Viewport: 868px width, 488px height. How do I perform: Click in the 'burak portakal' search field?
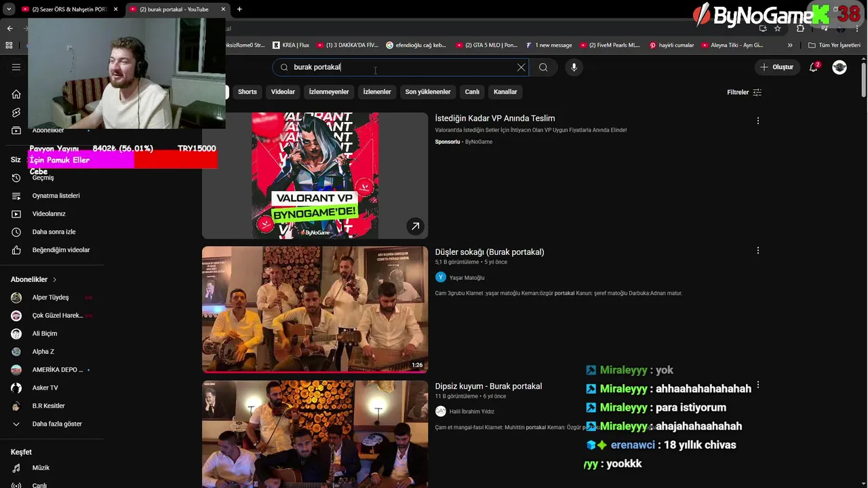tap(400, 67)
